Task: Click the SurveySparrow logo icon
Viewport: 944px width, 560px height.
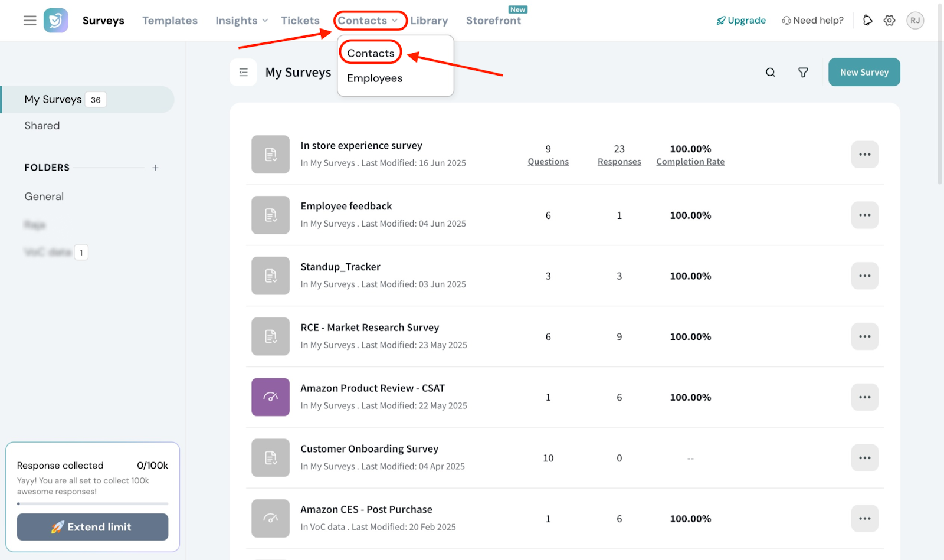Action: (x=56, y=21)
